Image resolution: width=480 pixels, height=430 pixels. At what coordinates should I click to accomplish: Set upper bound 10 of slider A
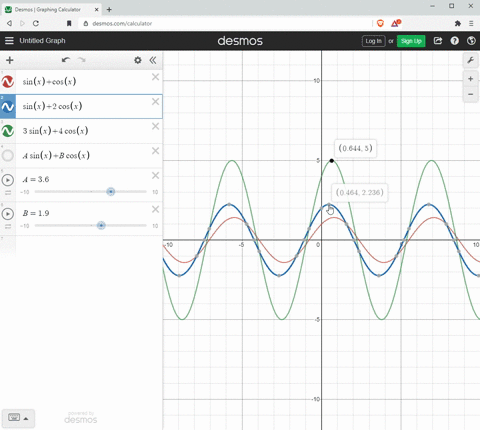click(x=155, y=192)
